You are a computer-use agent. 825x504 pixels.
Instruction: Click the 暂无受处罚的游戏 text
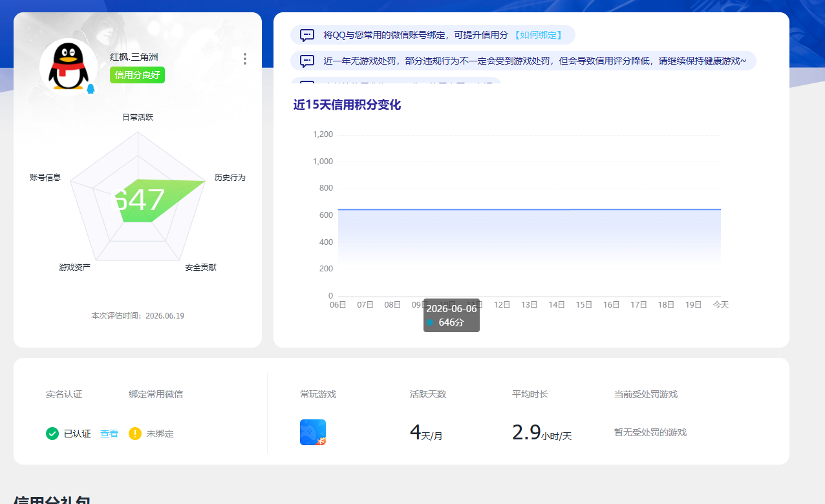[650, 432]
